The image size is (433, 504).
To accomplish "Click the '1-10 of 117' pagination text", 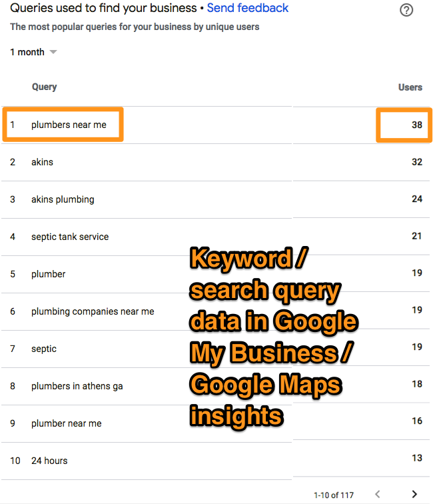I will [335, 495].
